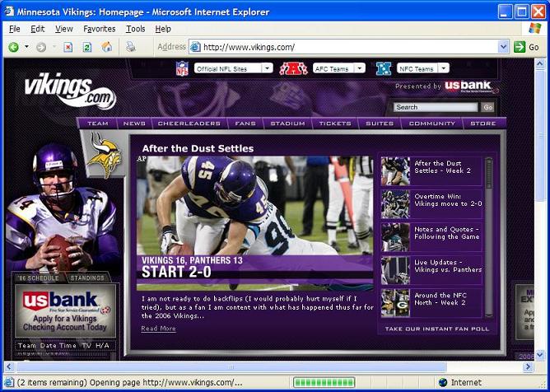Switch to the STANDINGS tab
550x392 pixels.
(87, 278)
